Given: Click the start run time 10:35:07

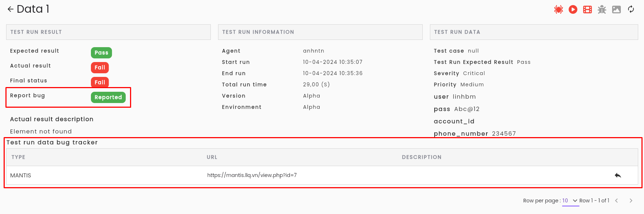Looking at the screenshot, I should [x=333, y=62].
